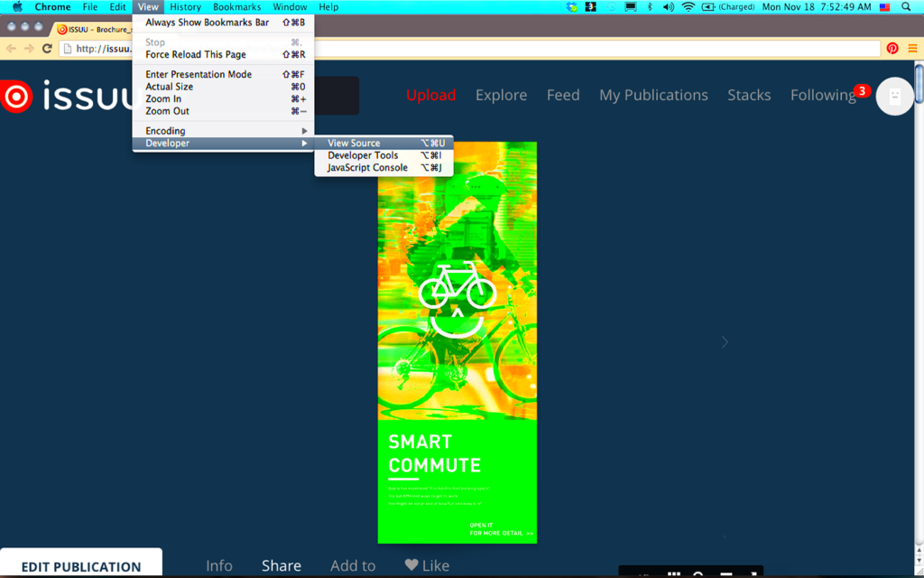924x578 pixels.
Task: Switch to the Share tab
Action: tap(281, 564)
